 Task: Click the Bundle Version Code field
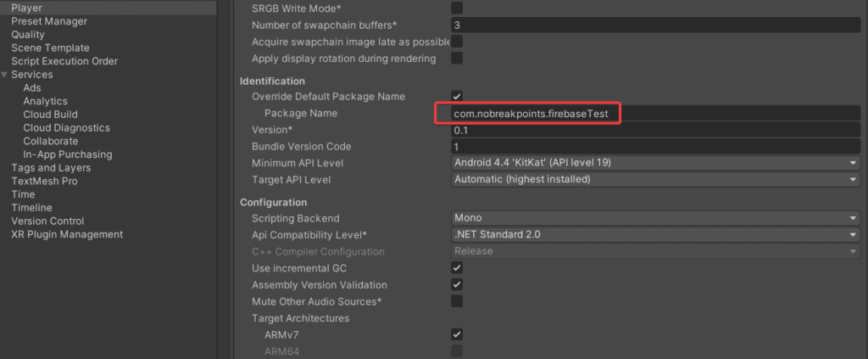tap(655, 147)
